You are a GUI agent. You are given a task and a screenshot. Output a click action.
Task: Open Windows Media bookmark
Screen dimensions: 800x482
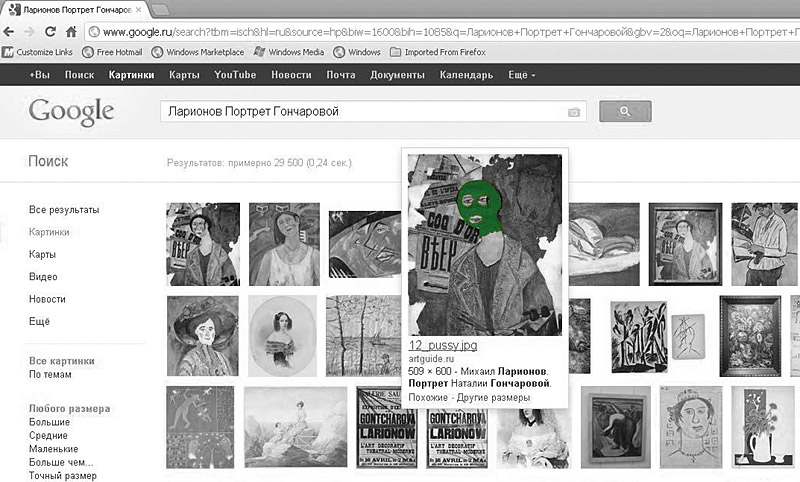[x=289, y=52]
